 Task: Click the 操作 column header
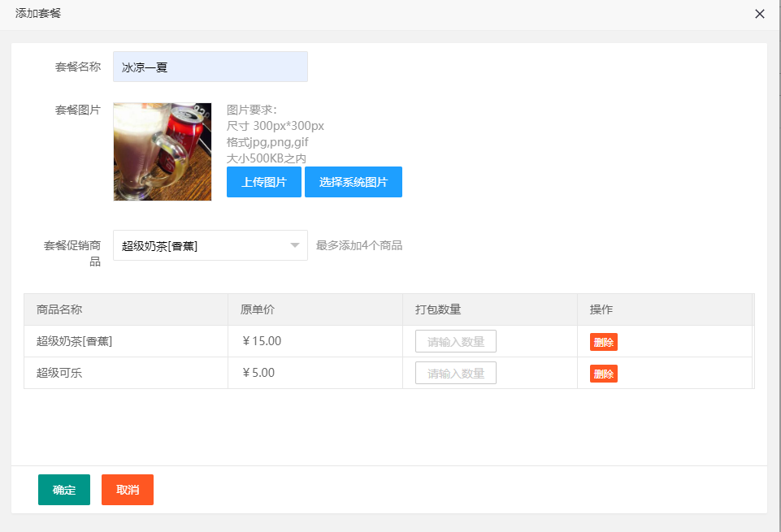601,309
